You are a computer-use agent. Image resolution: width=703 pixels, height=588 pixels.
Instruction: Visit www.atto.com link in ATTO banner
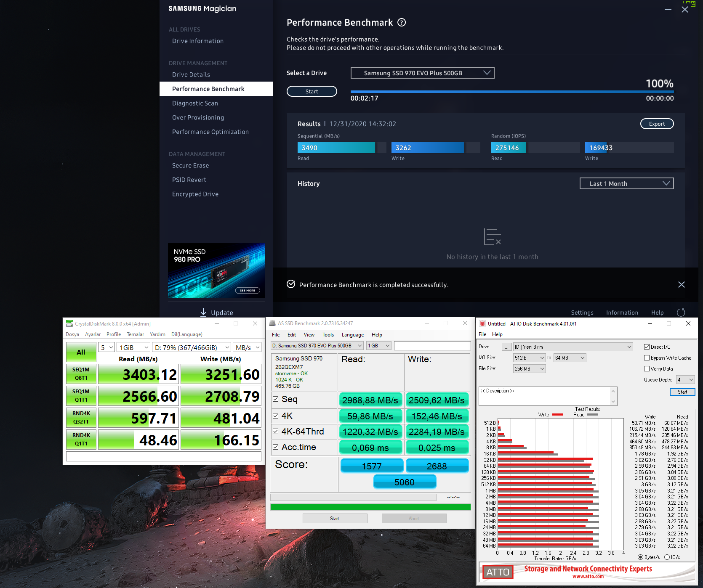[588, 577]
